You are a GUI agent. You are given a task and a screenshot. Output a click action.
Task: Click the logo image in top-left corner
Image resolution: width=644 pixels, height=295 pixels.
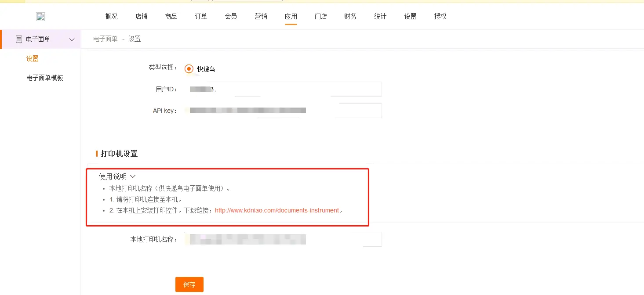tap(40, 17)
